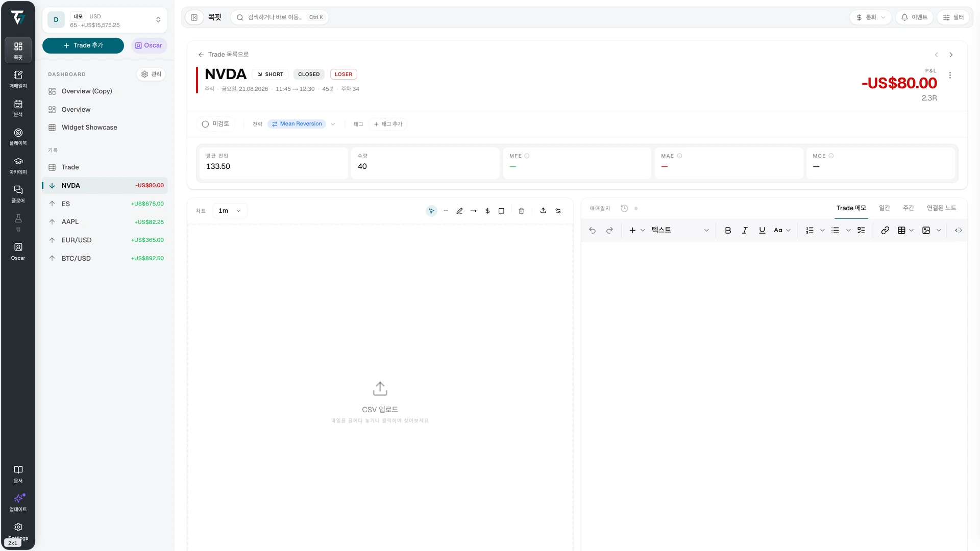Open account switcher dropdown for 데모 USD
980x551 pixels.
pyautogui.click(x=105, y=20)
